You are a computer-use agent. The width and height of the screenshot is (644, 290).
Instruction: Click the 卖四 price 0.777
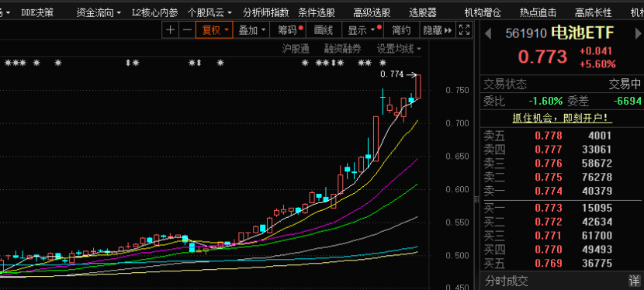(x=549, y=150)
